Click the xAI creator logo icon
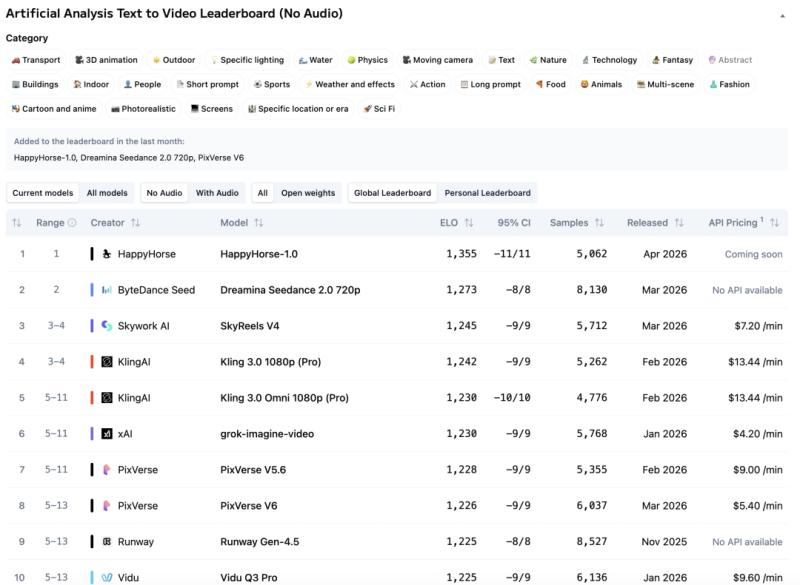Image resolution: width=800 pixels, height=585 pixels. coord(107,434)
